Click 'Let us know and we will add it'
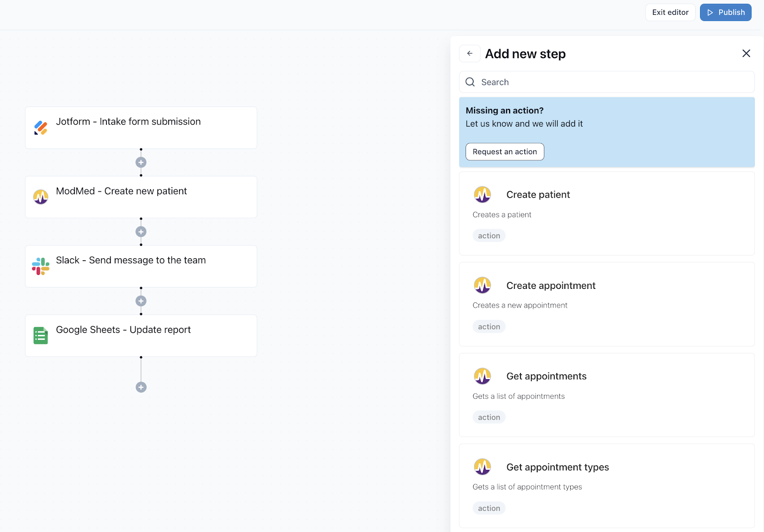 (524, 124)
